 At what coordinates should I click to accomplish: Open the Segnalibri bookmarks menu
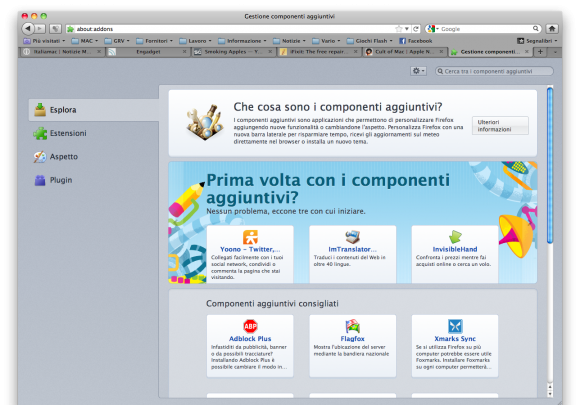coord(537,41)
